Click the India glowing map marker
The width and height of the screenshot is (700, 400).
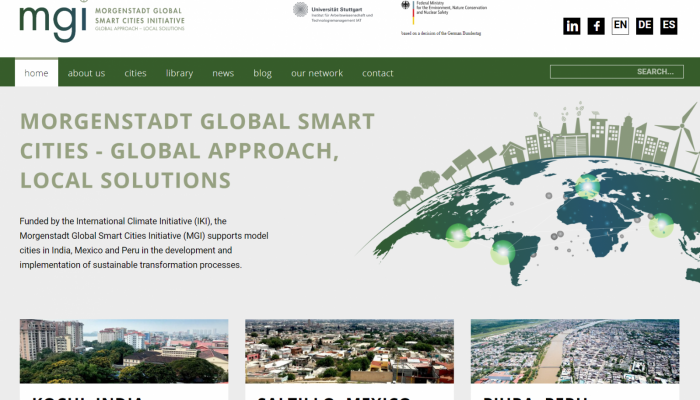click(661, 225)
